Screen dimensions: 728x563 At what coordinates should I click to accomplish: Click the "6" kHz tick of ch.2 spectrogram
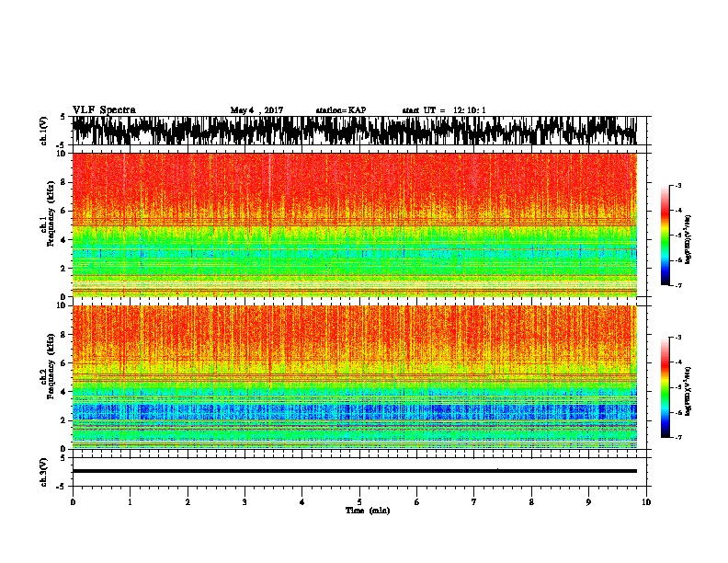click(64, 363)
